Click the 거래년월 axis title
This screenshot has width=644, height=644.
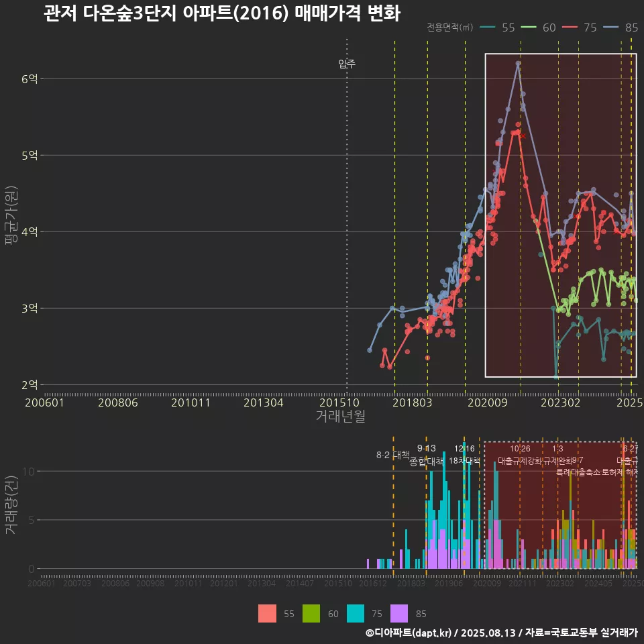point(341,416)
